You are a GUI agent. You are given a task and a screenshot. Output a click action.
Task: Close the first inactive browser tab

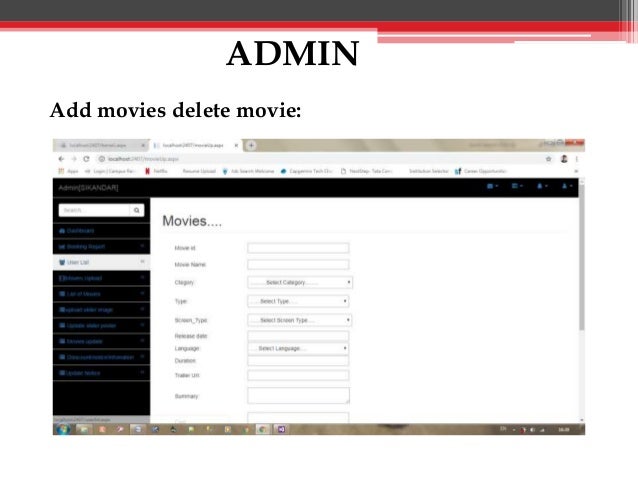143,145
